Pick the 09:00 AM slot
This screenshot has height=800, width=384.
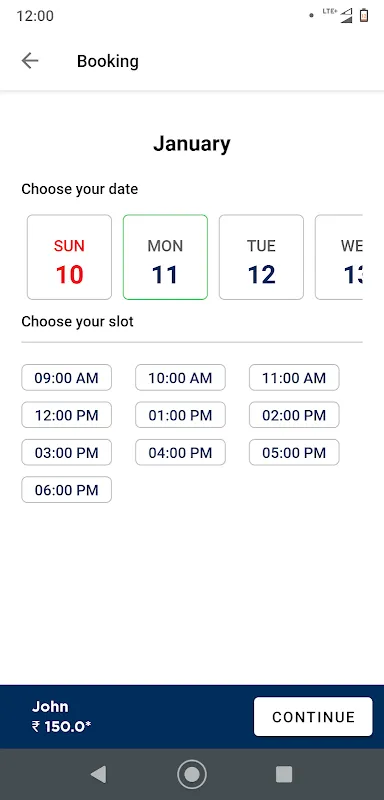click(66, 378)
